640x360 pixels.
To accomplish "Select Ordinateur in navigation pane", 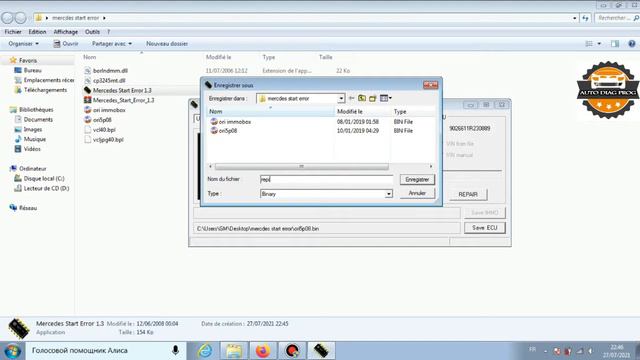I will tap(33, 168).
